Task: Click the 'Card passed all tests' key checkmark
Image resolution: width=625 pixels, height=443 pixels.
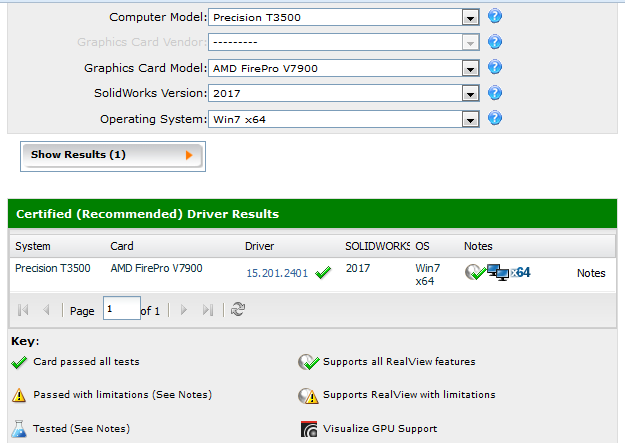Action: coord(19,362)
